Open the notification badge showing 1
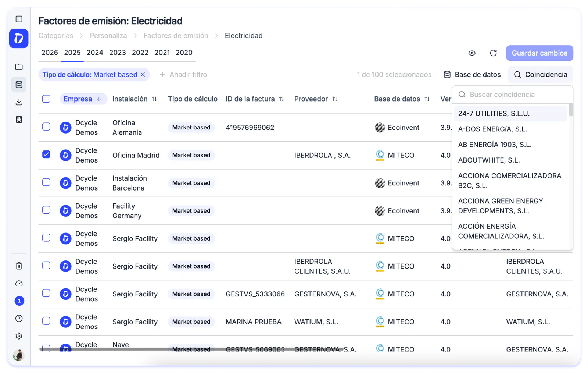The height and width of the screenshot is (373, 588). [x=19, y=301]
